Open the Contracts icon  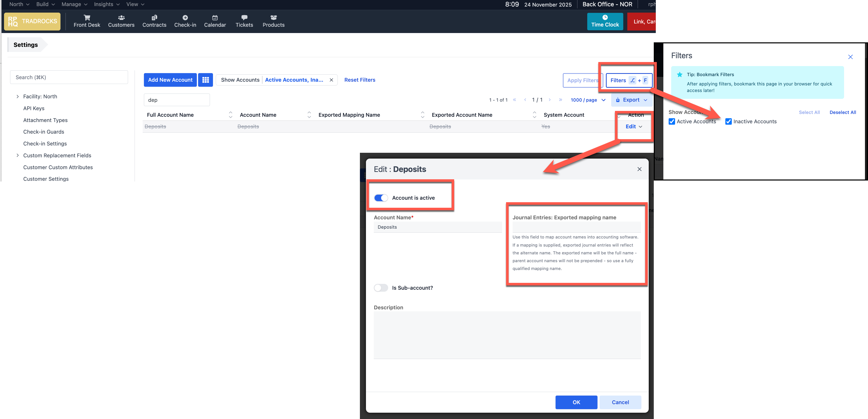tap(154, 18)
